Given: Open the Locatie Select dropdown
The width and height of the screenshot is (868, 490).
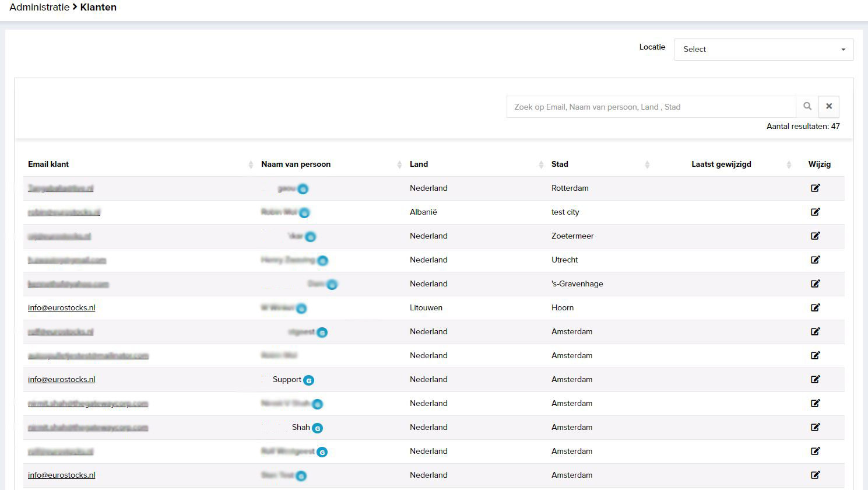Looking at the screenshot, I should [x=763, y=50].
